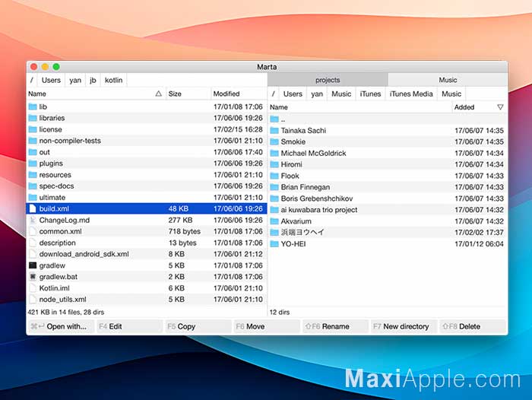Sort left pane by Modified column header

(x=239, y=94)
